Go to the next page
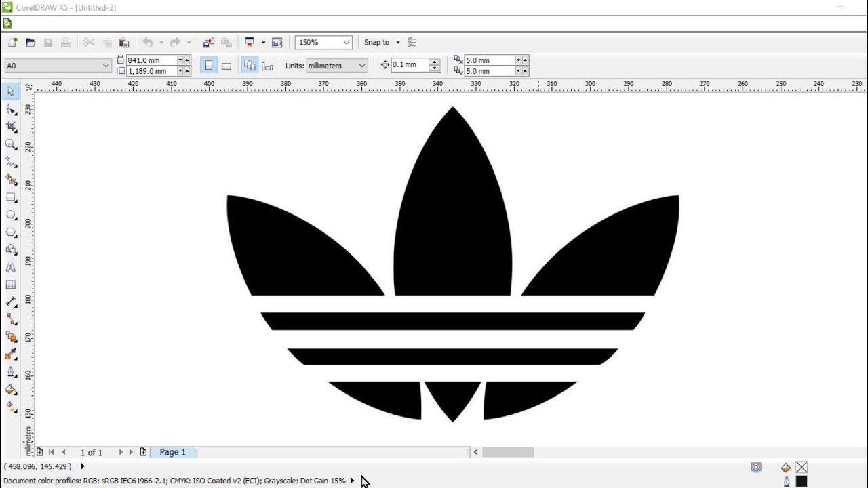The image size is (868, 488). point(121,452)
